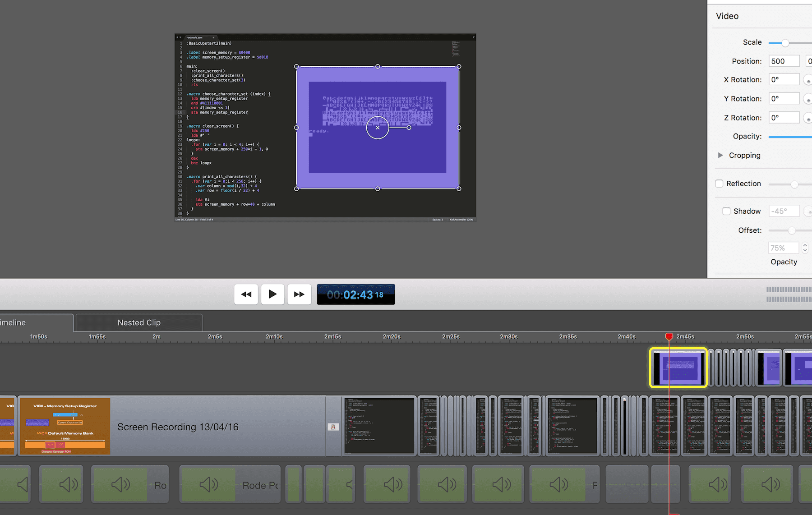Expand the Cropping section

tap(720, 155)
